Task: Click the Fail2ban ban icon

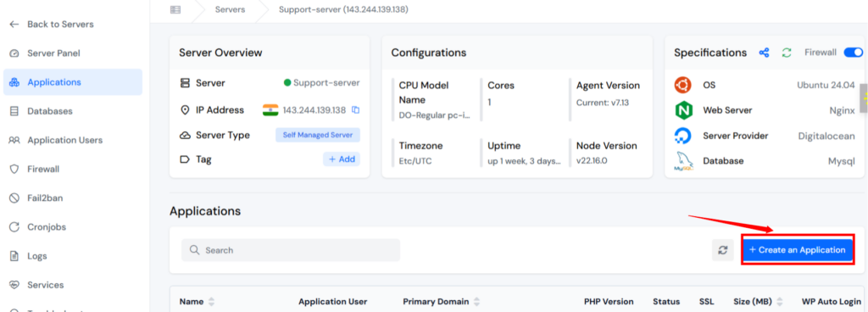Action: pos(14,198)
